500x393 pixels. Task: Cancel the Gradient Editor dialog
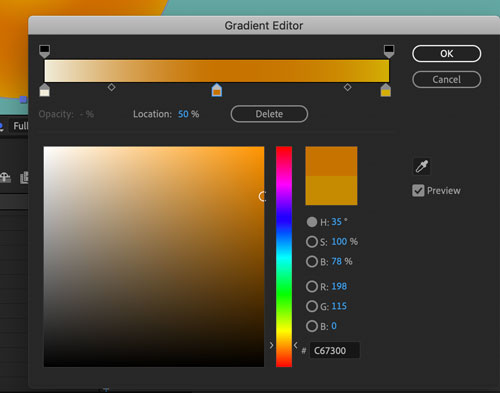(447, 80)
